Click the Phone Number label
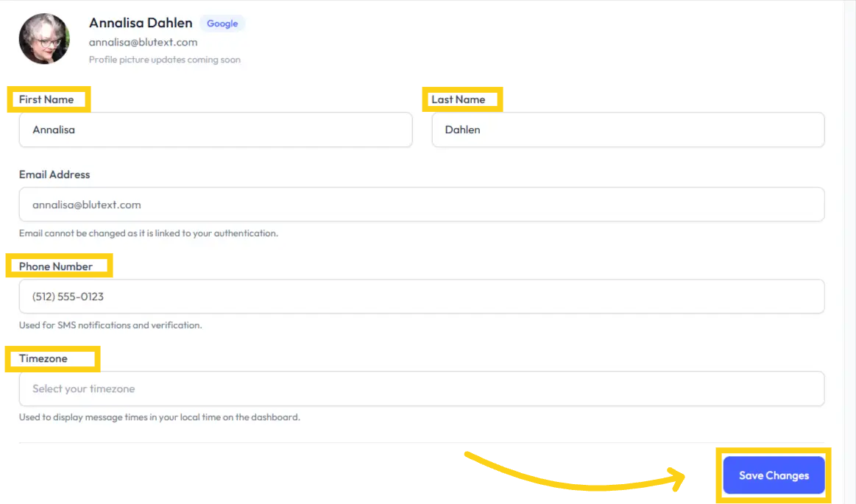Screen dimensions: 856x504 (56, 266)
